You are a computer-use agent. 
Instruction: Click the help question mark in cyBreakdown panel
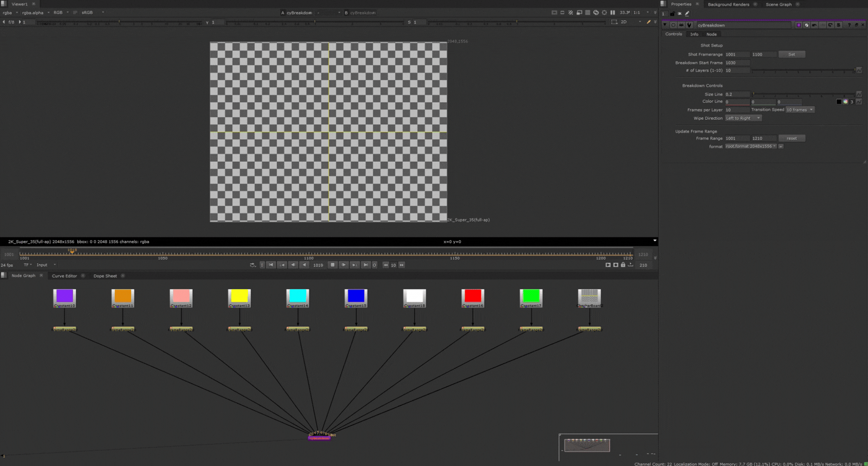pos(849,25)
